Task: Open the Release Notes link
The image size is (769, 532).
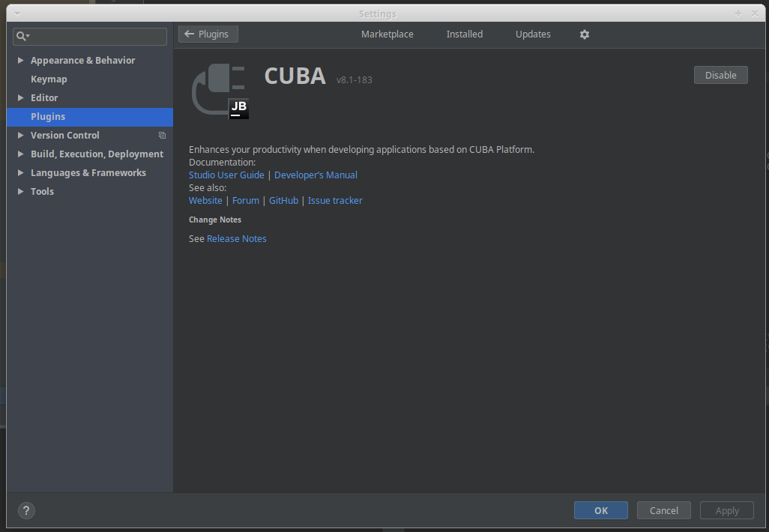Action: coord(236,239)
